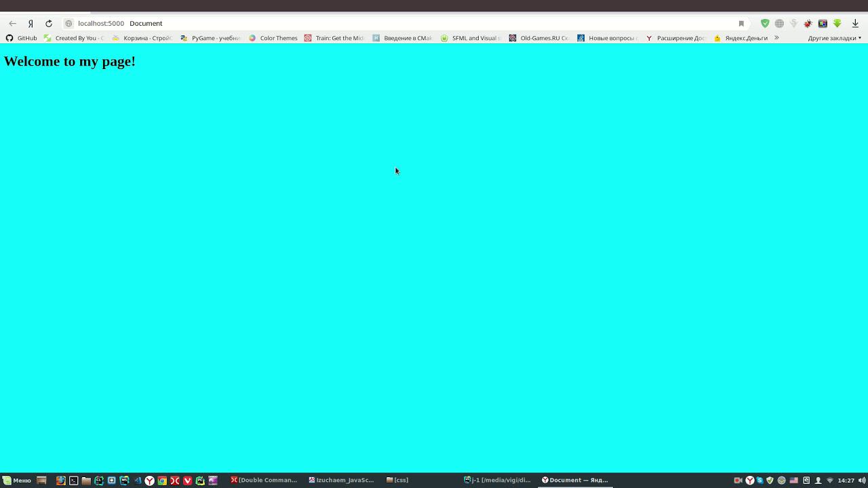Go back with the browser back arrow
The image size is (868, 488).
click(x=12, y=23)
